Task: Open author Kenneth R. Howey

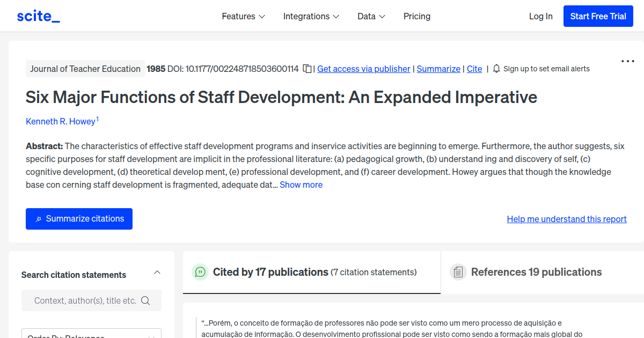Action: 61,121
